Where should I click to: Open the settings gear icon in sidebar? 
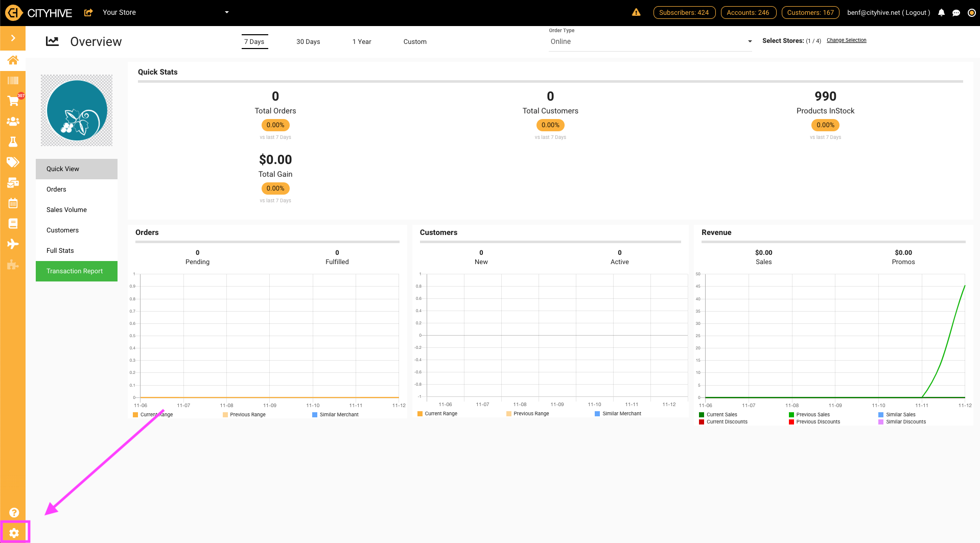14,533
